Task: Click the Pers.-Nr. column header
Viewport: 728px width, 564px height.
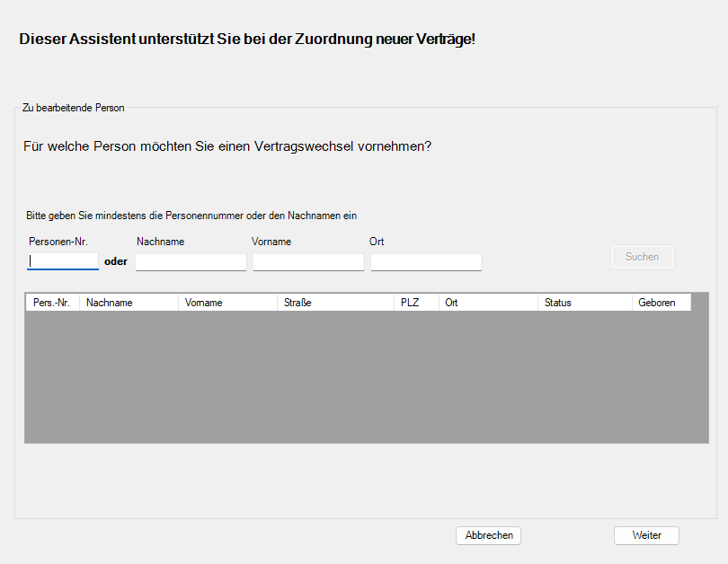Action: (x=50, y=303)
